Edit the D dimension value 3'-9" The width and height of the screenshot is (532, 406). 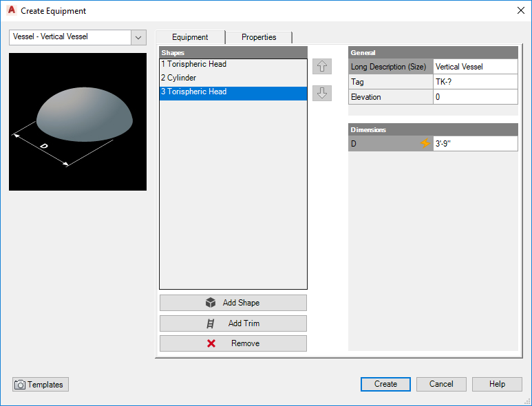476,143
